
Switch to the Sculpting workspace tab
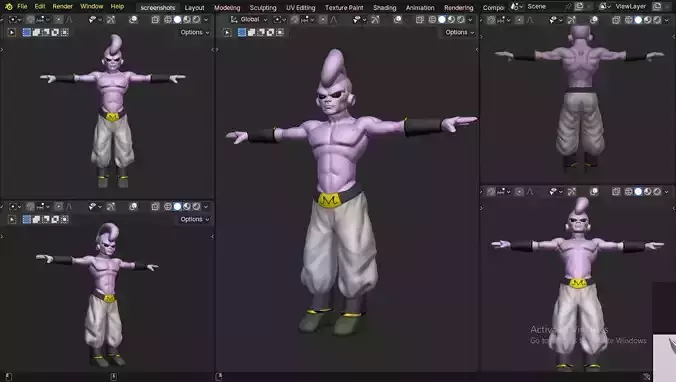pyautogui.click(x=263, y=7)
